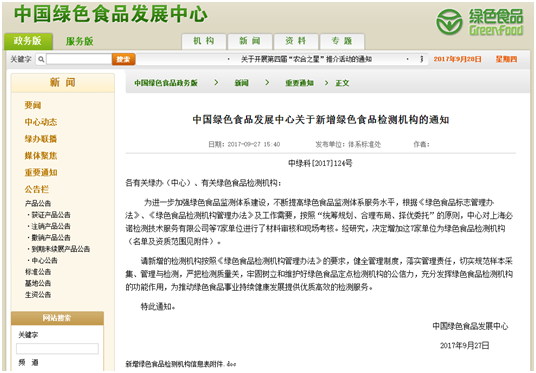Open the 农合之星 notice link in ticker
This screenshot has width=536, height=373.
(306, 59)
